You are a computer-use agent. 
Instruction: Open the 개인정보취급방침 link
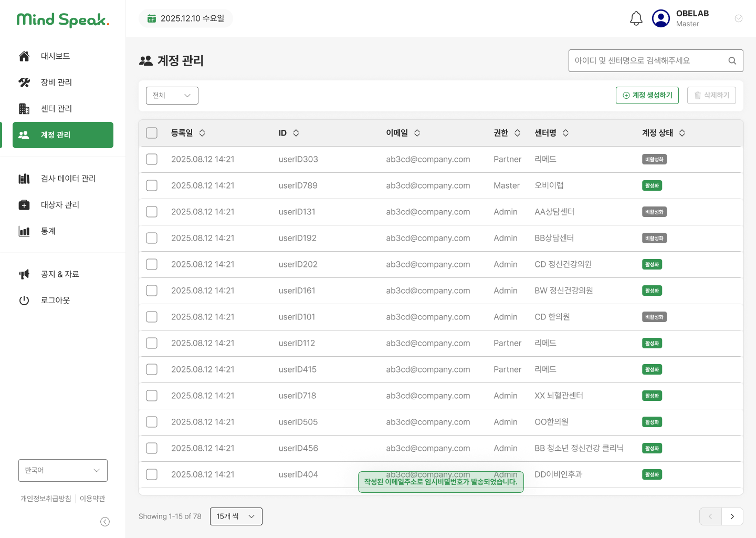[x=46, y=499]
